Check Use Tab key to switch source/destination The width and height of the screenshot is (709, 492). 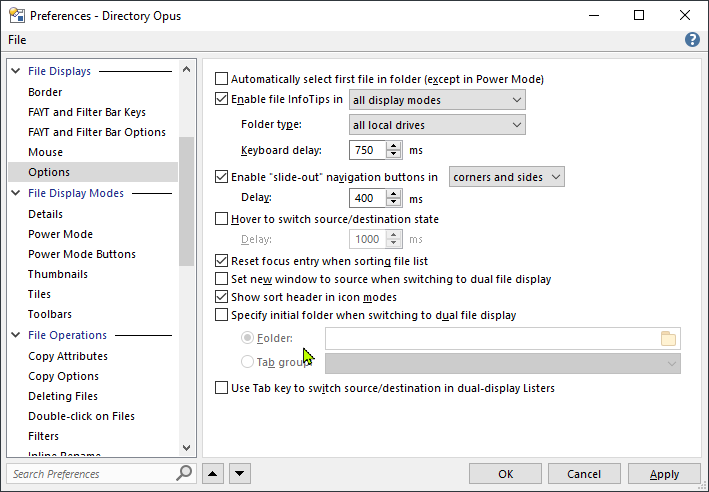tap(221, 388)
